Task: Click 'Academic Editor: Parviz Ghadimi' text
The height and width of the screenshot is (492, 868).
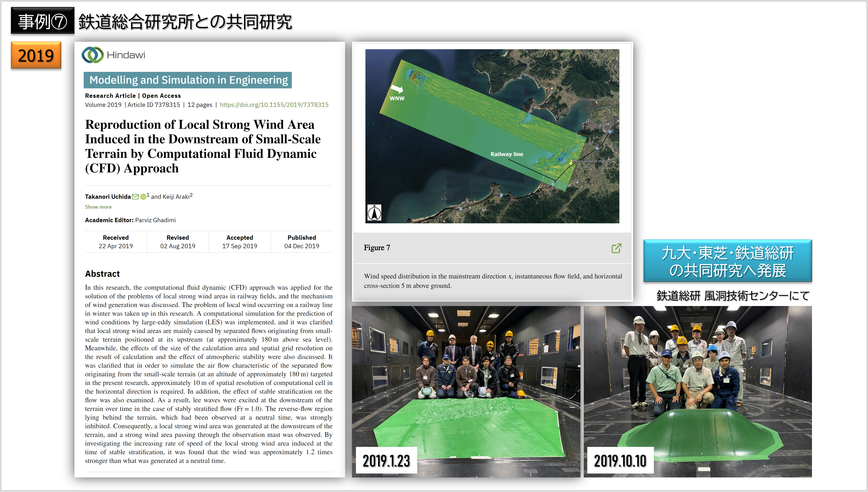Action: coord(130,220)
